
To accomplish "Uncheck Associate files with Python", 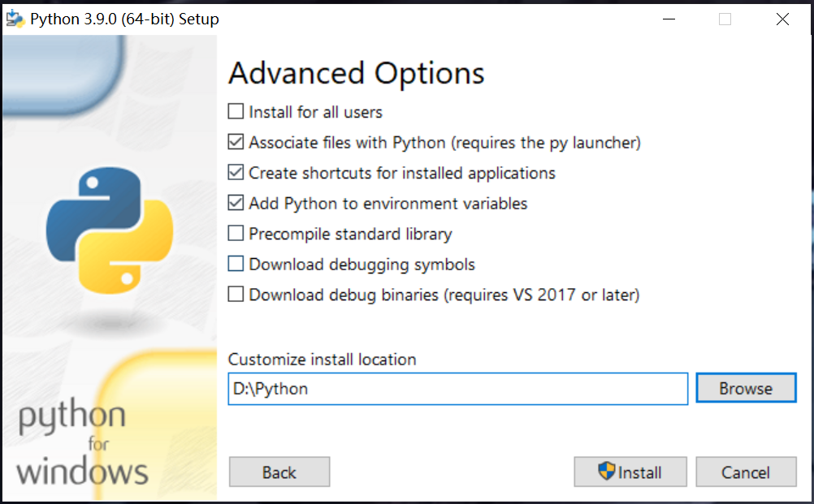I will (236, 141).
